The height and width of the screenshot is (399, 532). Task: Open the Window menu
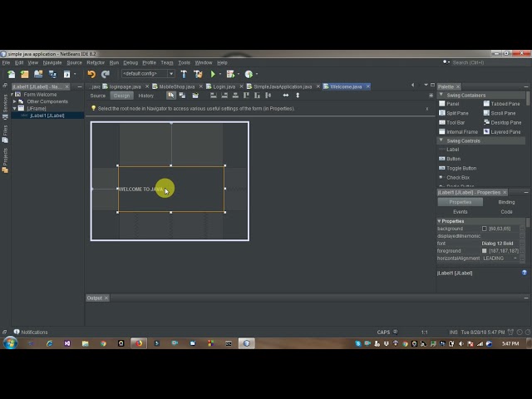point(204,63)
